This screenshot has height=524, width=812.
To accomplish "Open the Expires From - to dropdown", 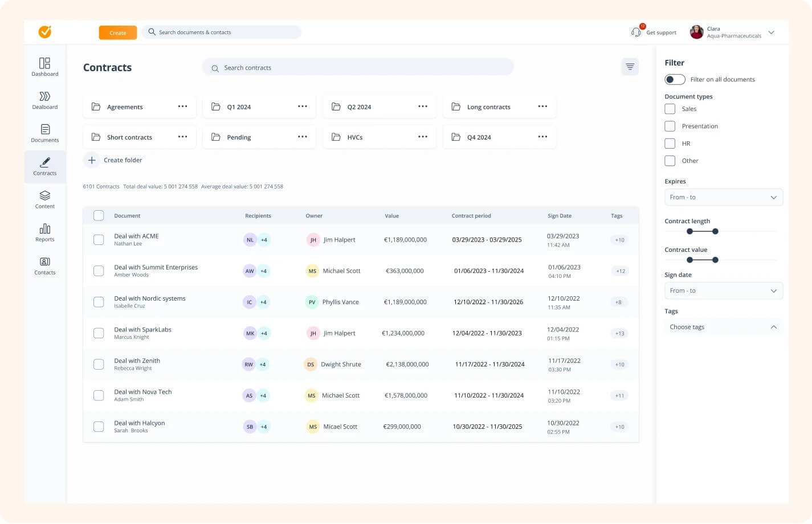I will (x=723, y=197).
